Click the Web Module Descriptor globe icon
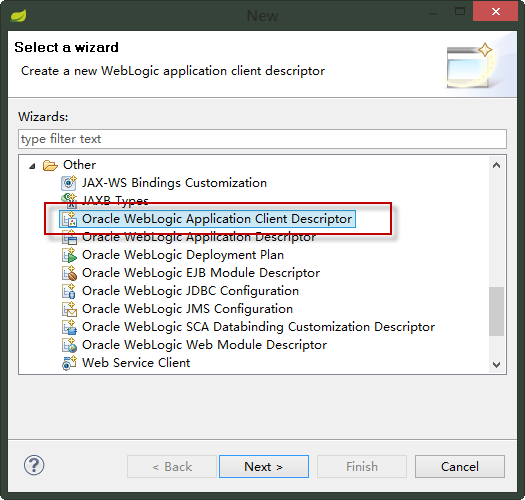Screen dimensions: 525x500 pyautogui.click(x=69, y=345)
